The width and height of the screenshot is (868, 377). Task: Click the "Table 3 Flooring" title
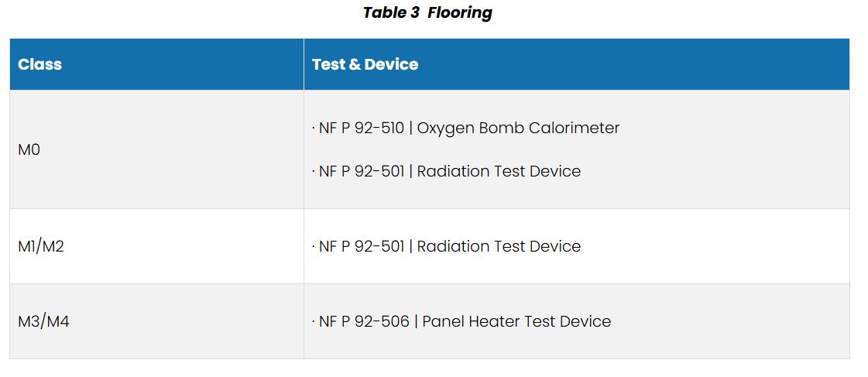tap(427, 12)
